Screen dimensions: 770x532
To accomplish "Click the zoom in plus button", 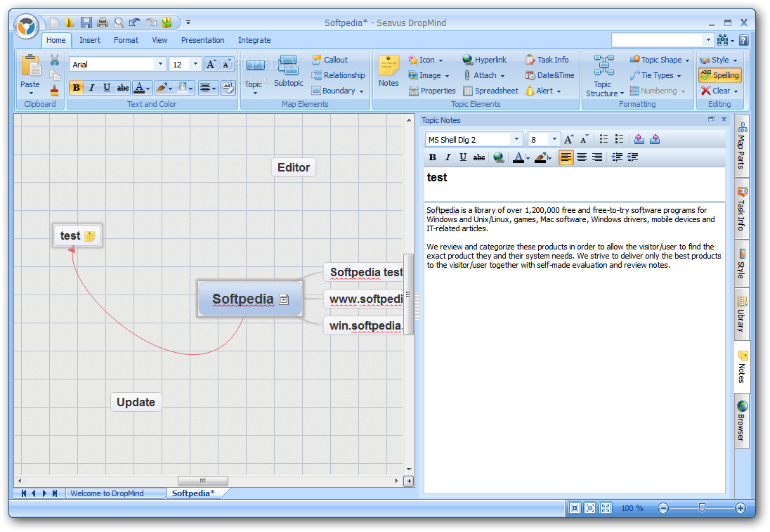I will point(740,508).
